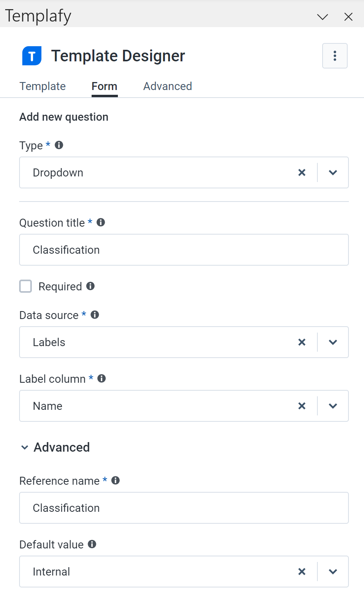Expand the Label column dropdown
The image size is (364, 603).
point(333,406)
